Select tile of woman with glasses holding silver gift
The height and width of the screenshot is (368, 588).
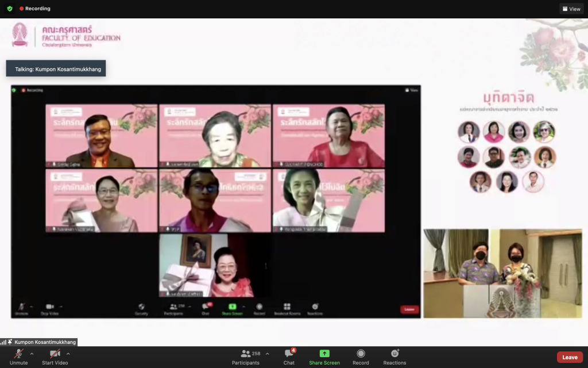click(101, 201)
